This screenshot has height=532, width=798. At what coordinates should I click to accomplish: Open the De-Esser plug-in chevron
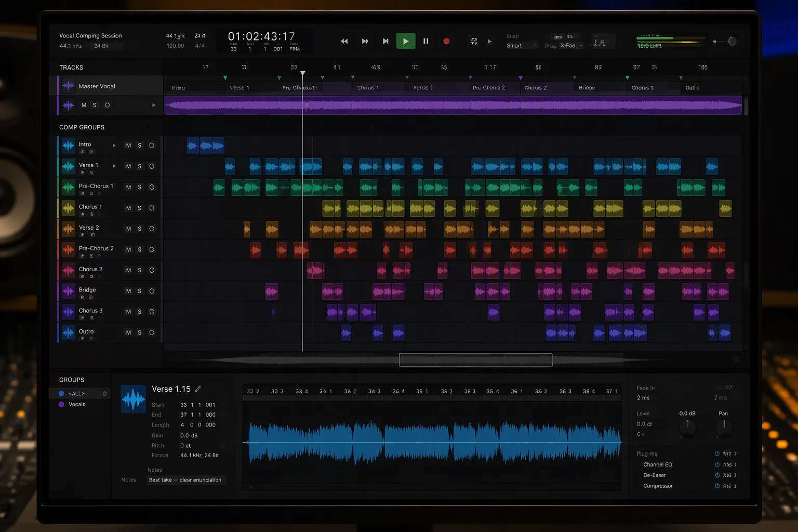coord(735,475)
